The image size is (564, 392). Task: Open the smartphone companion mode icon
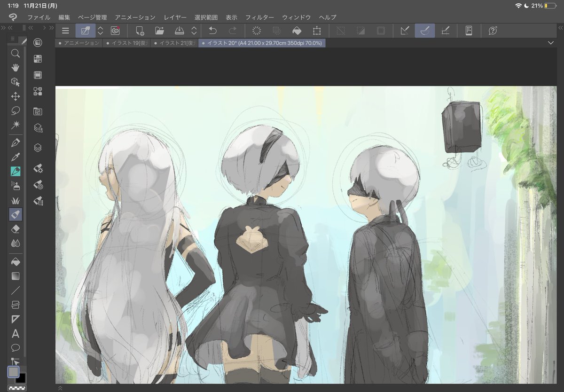coord(469,31)
